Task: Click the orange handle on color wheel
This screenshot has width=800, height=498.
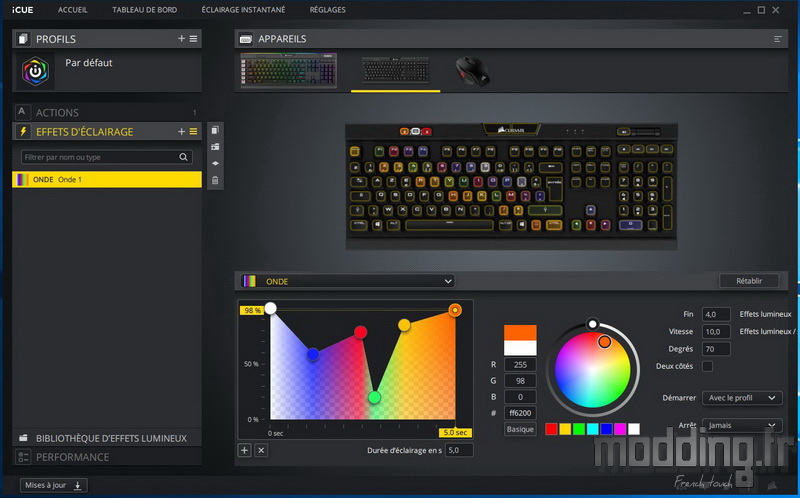Action: click(604, 342)
